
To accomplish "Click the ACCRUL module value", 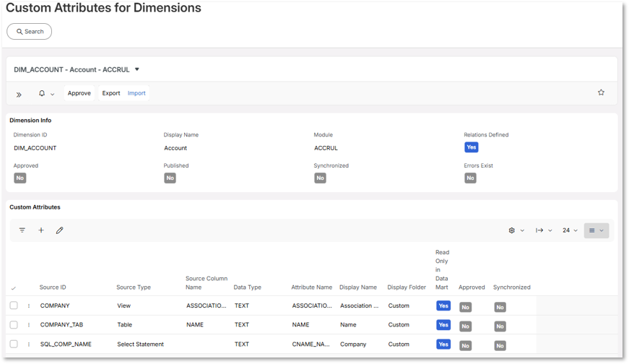I will [x=326, y=148].
